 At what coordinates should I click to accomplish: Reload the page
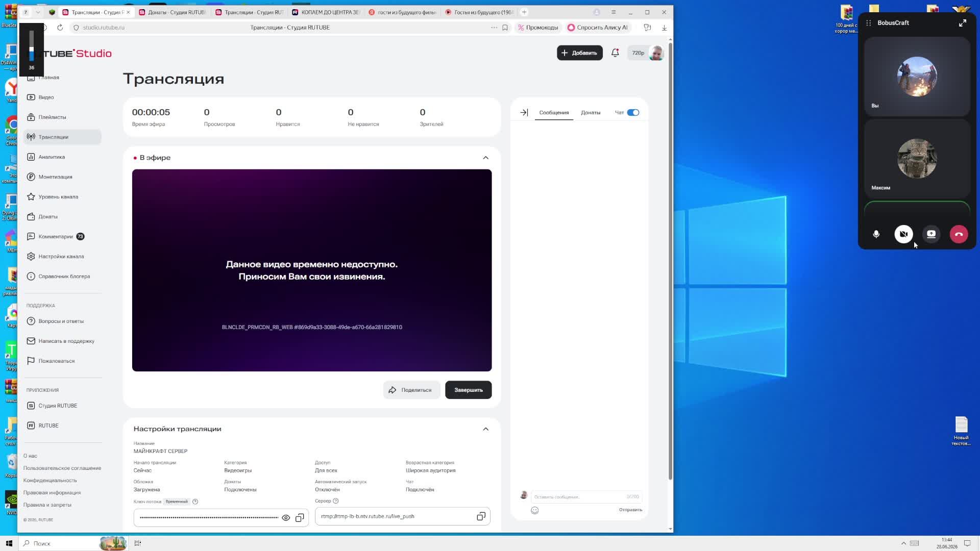(60, 28)
